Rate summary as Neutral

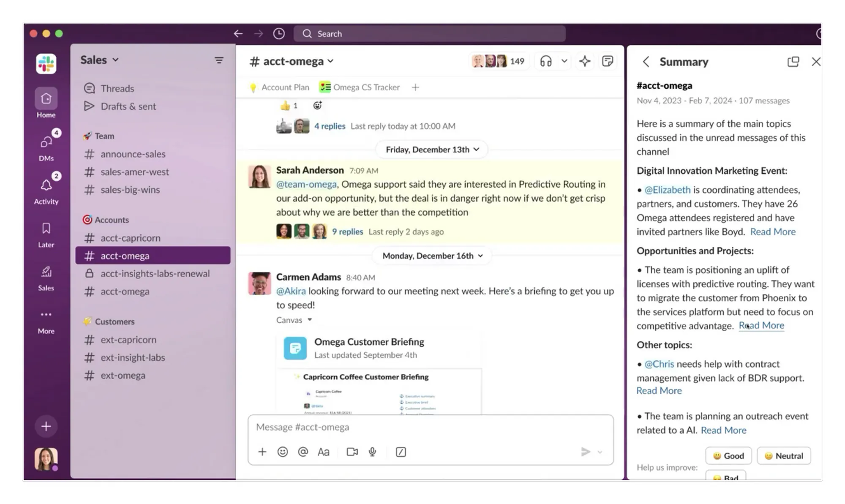coord(783,455)
